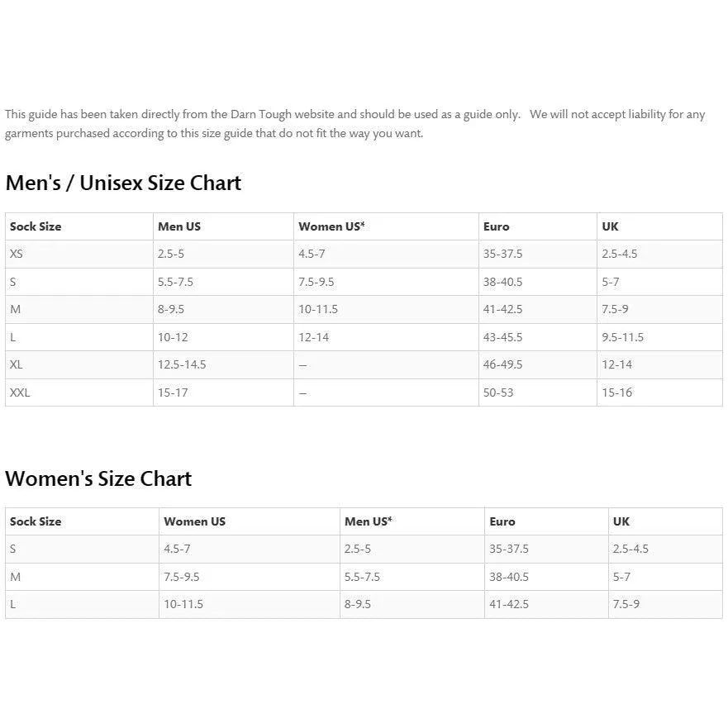This screenshot has height=728, width=728.
Task: Click the Women's Size Chart heading
Action: (x=98, y=478)
